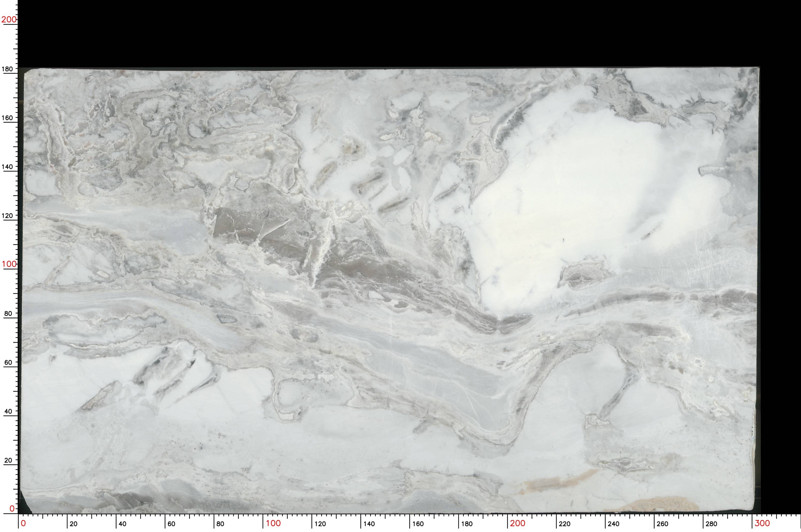This screenshot has width=801, height=532.
Task: Click the 160 label on the vertical ruler
Action: (8, 118)
